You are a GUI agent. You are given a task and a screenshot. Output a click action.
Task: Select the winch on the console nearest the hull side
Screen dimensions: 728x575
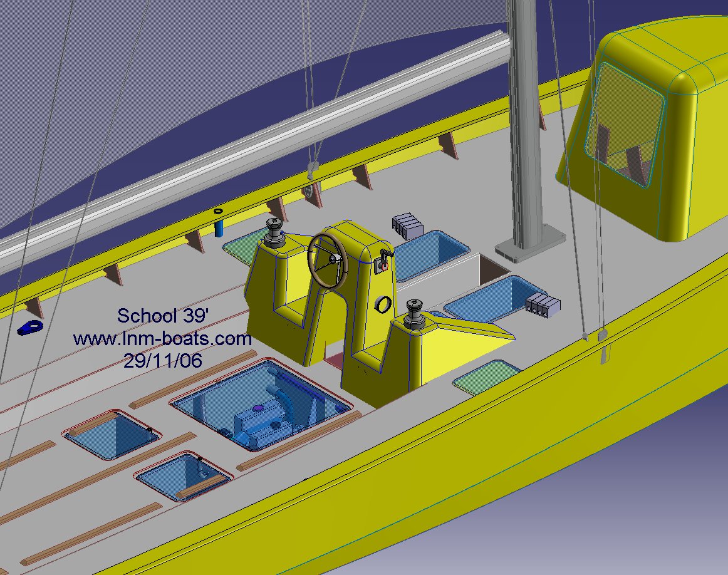[x=414, y=314]
